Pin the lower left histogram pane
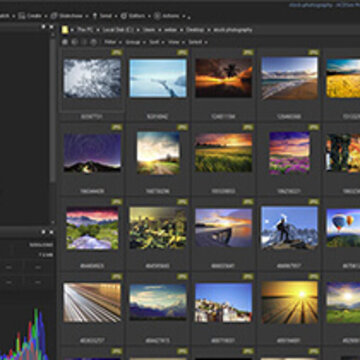The image size is (360, 360). click(44, 232)
